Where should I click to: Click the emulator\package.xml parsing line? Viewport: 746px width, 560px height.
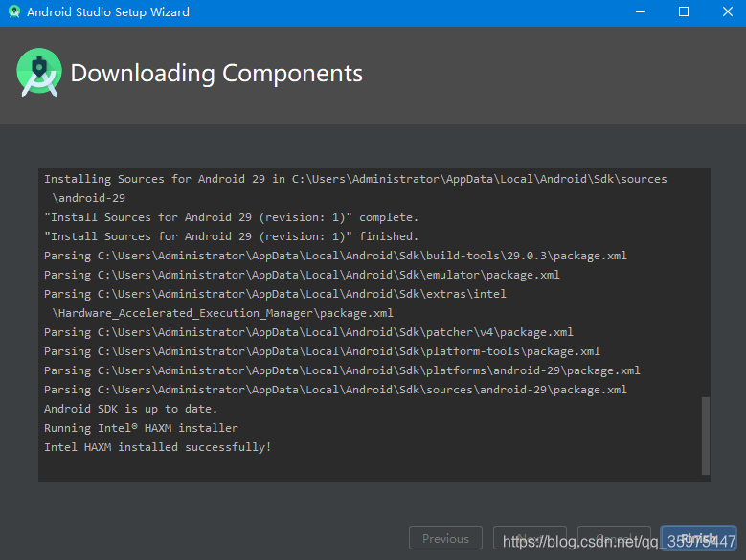pyautogui.click(x=302, y=275)
